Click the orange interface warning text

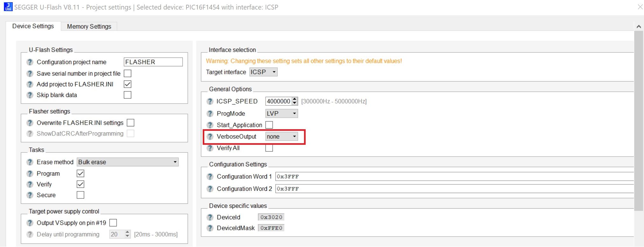[x=304, y=61]
